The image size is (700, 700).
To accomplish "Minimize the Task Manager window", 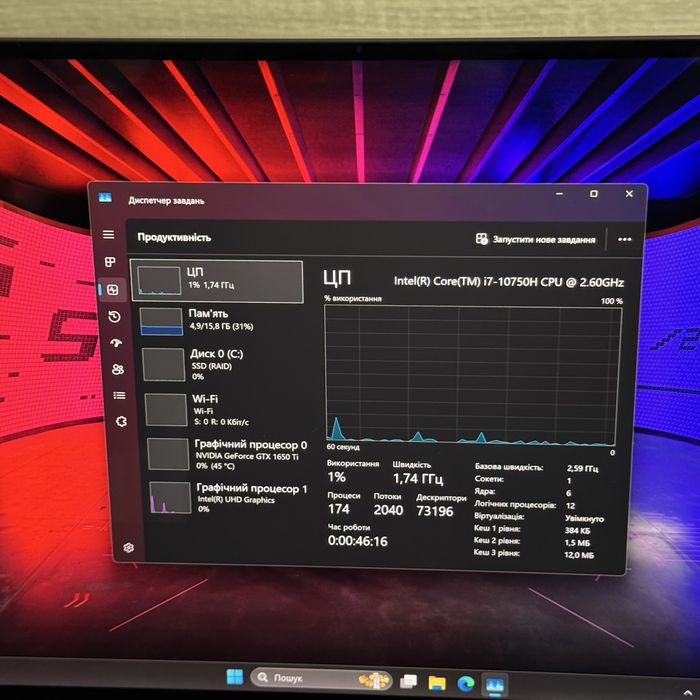I will tap(559, 194).
